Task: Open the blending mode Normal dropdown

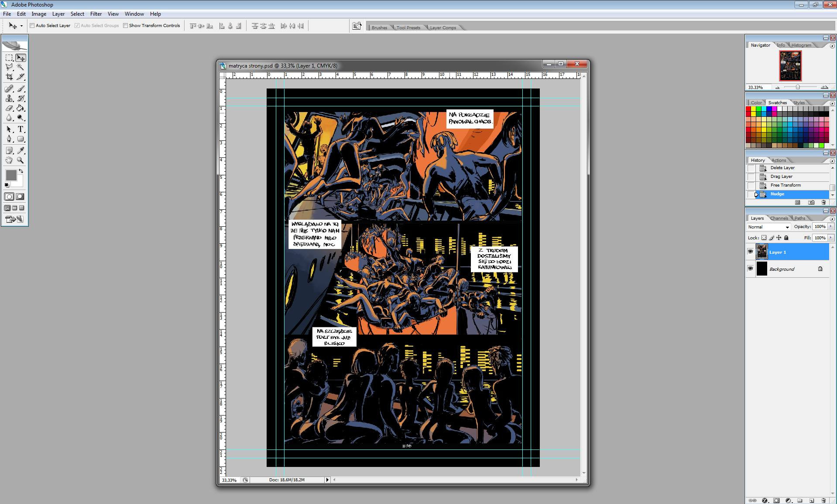Action: [768, 227]
